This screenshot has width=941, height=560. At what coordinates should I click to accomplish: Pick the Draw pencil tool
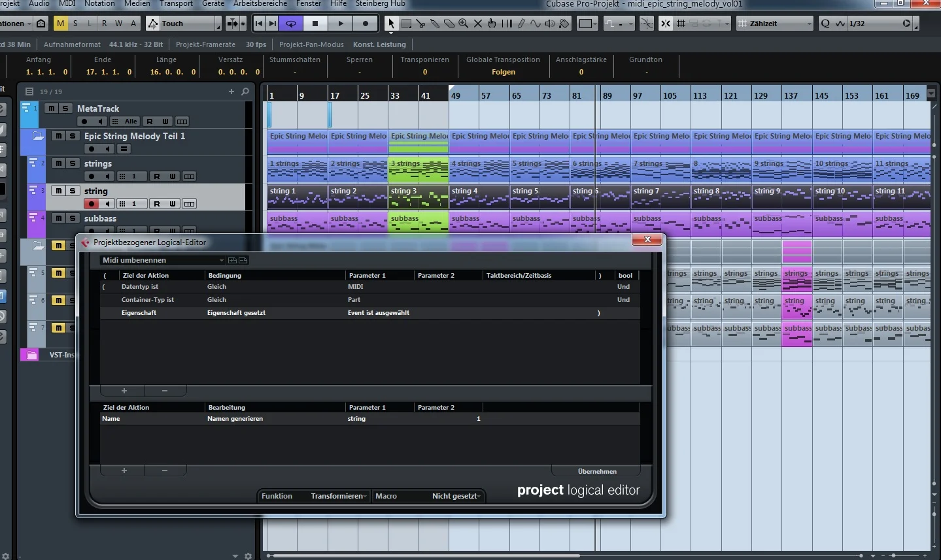(521, 24)
